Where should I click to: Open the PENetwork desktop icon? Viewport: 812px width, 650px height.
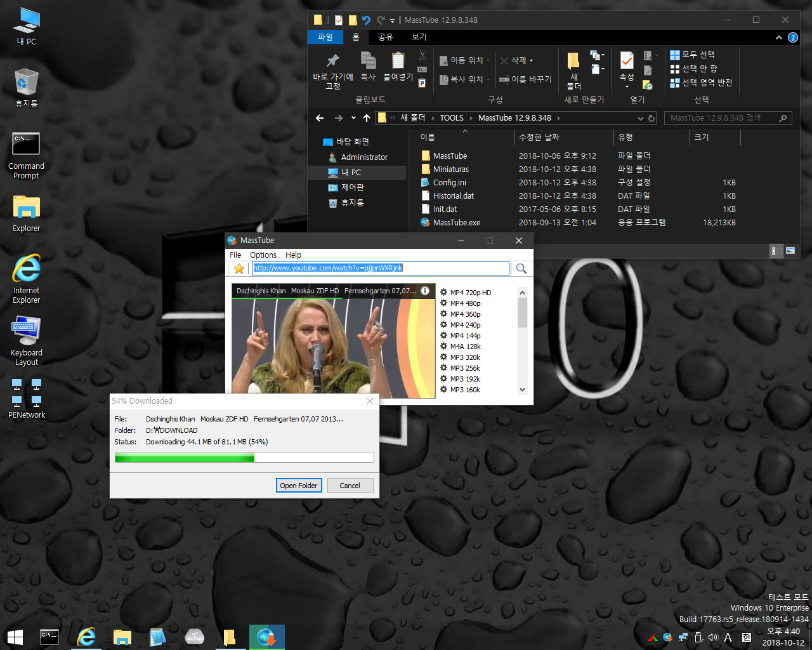coord(27,399)
